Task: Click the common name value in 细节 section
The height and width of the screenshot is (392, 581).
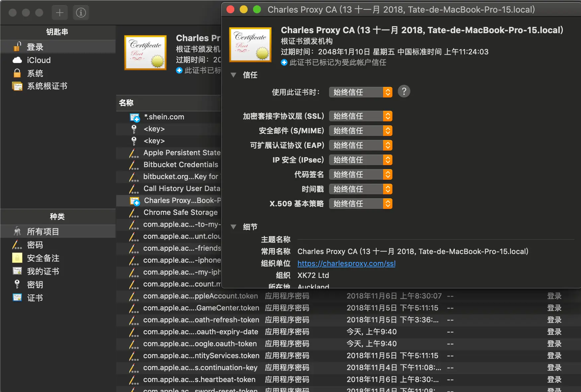Action: [x=413, y=251]
